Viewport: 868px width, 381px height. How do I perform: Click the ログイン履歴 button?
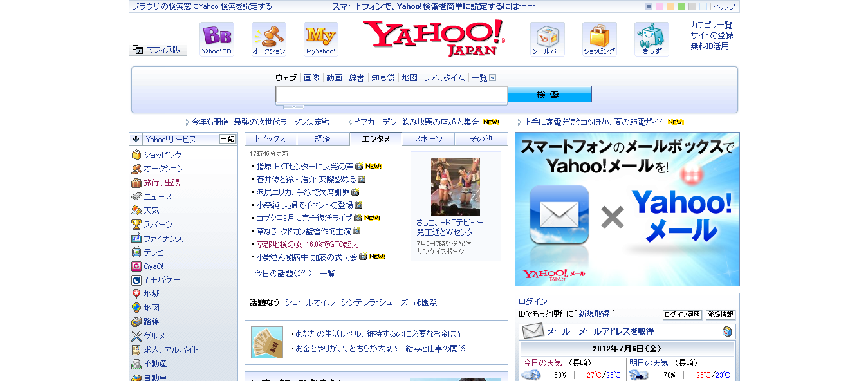pos(682,315)
